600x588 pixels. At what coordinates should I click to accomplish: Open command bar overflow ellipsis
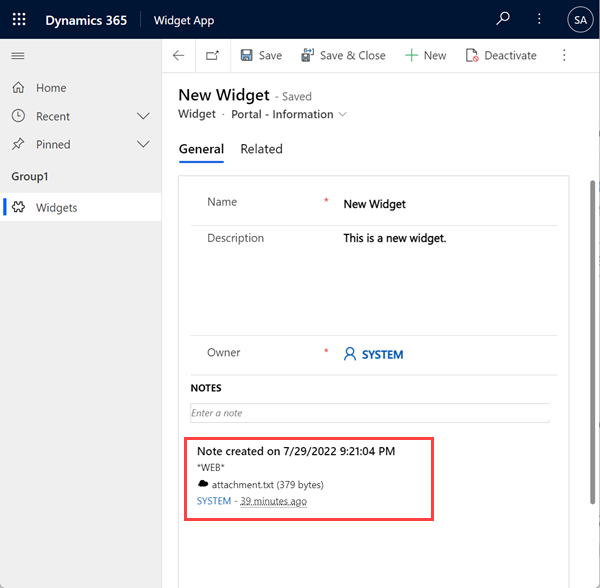pyautogui.click(x=564, y=55)
